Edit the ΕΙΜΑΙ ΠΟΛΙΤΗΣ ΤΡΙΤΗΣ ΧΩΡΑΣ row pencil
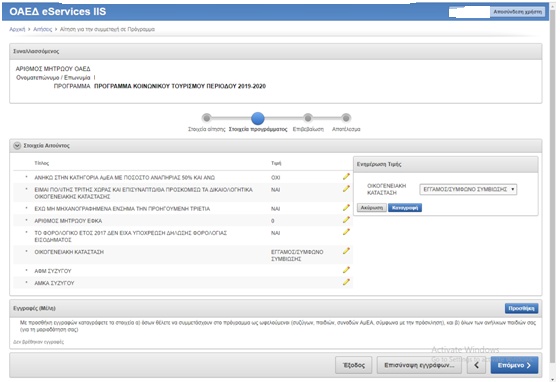Image resolution: width=560 pixels, height=382 pixels. click(x=346, y=189)
